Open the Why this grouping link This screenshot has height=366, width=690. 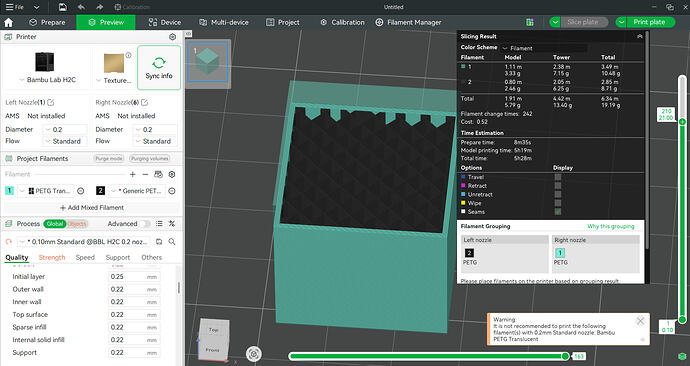pyautogui.click(x=611, y=226)
